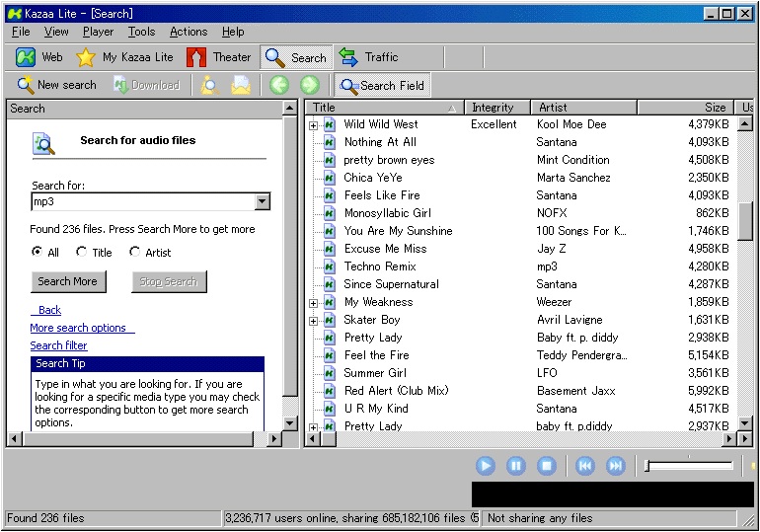This screenshot has height=532, width=760.
Task: Select the Title radio button
Action: 81,252
